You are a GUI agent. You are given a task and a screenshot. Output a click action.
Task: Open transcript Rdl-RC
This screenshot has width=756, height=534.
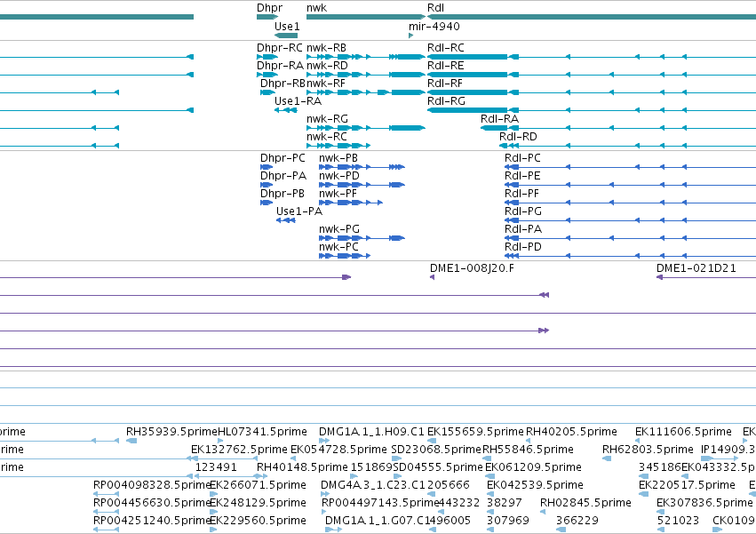(446, 48)
